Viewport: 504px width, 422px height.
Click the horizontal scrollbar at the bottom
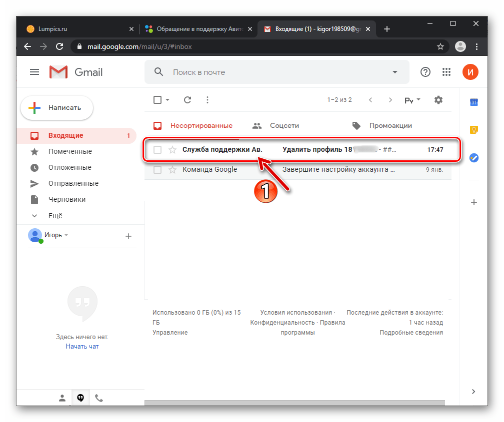pyautogui.click(x=294, y=403)
